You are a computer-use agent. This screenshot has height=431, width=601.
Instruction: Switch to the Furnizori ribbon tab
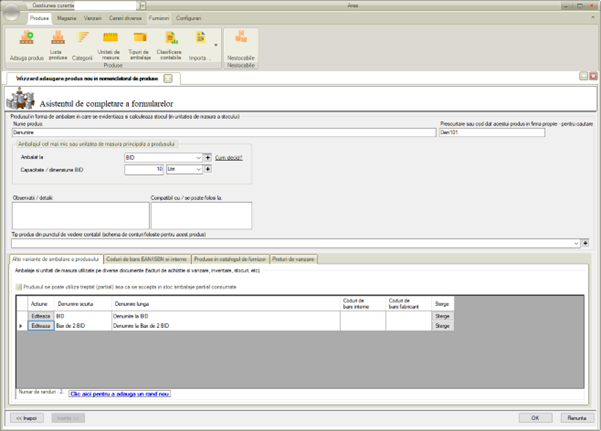[x=159, y=18]
